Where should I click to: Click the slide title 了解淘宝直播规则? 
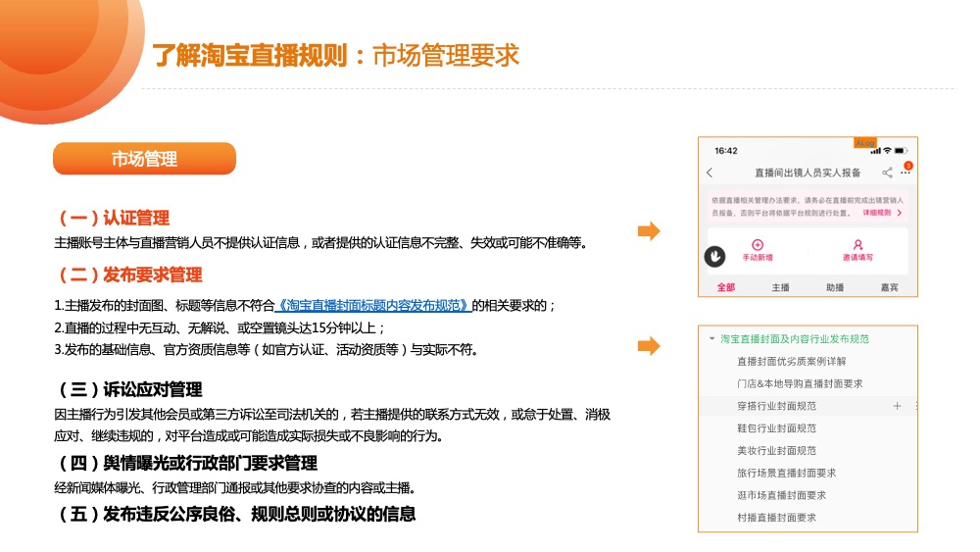point(250,55)
